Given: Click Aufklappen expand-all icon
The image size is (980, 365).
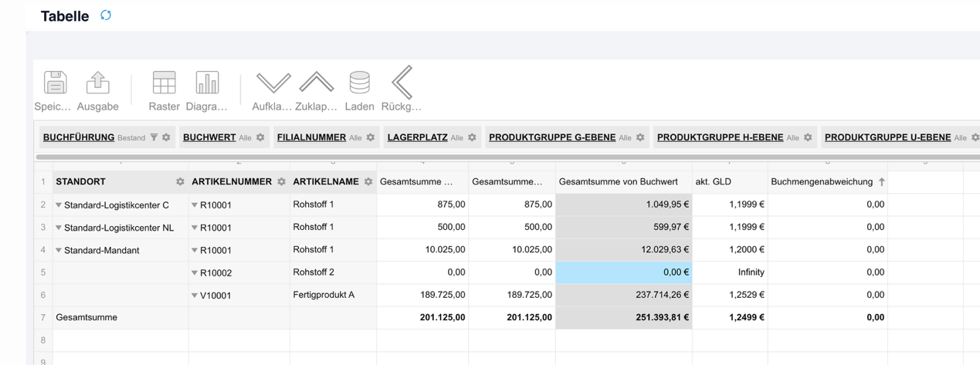Looking at the screenshot, I should pyautogui.click(x=273, y=83).
